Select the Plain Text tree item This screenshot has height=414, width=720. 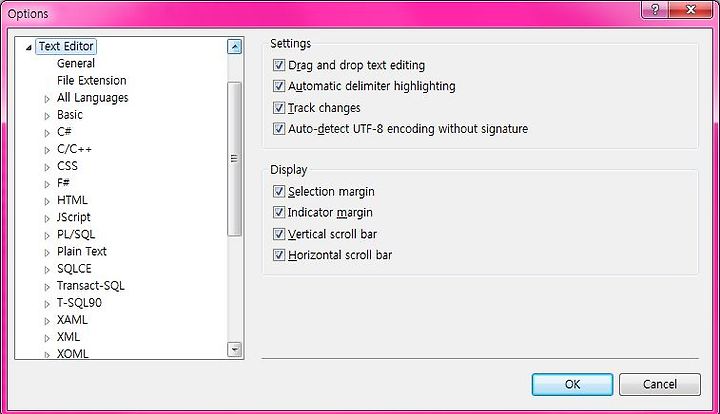point(82,251)
